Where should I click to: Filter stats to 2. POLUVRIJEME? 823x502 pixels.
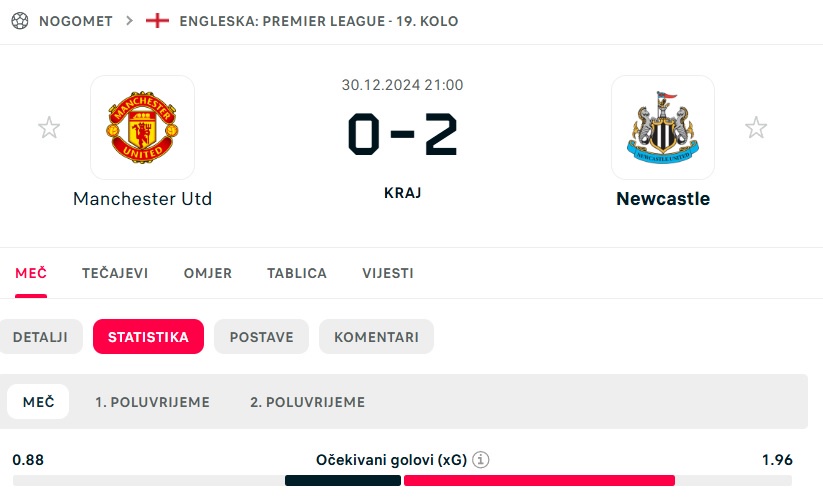tap(308, 402)
